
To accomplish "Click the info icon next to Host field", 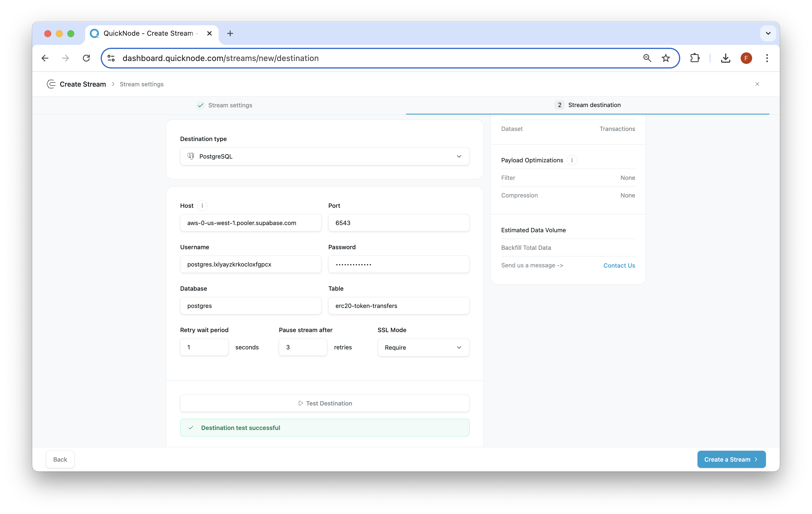I will coord(202,205).
